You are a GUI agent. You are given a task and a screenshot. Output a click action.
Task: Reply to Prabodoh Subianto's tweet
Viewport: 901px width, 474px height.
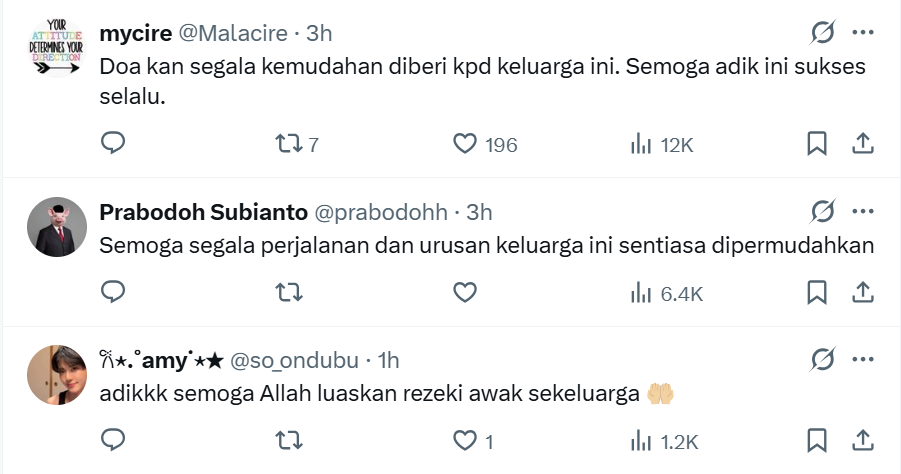tap(113, 292)
